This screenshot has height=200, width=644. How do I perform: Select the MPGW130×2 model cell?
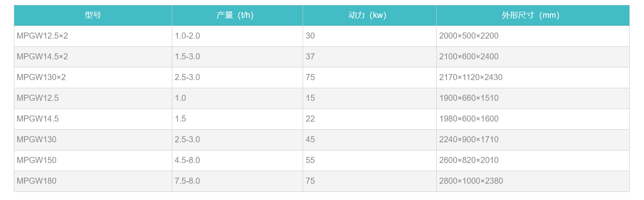(41, 77)
